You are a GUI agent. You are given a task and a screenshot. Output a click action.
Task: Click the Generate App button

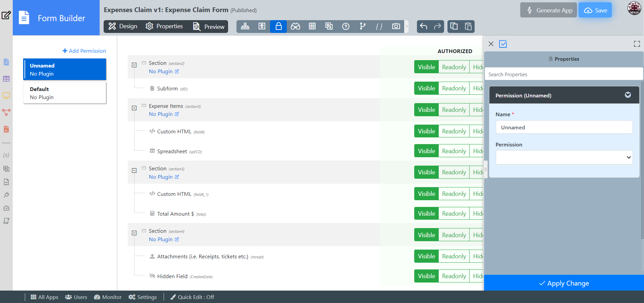[x=548, y=10]
